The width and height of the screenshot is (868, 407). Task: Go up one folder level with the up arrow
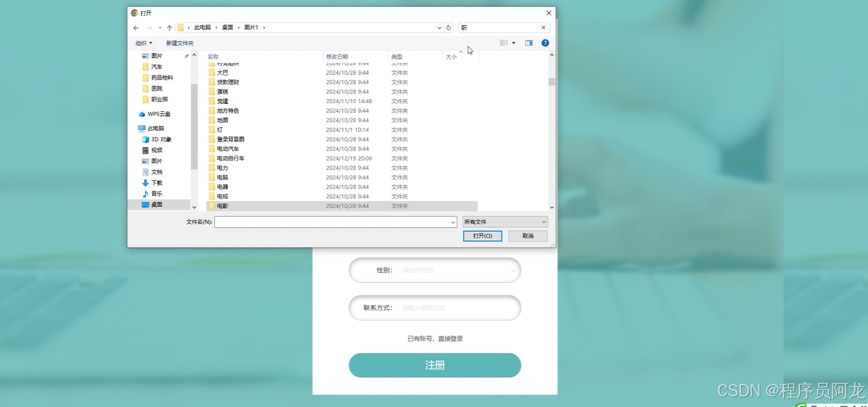click(169, 28)
